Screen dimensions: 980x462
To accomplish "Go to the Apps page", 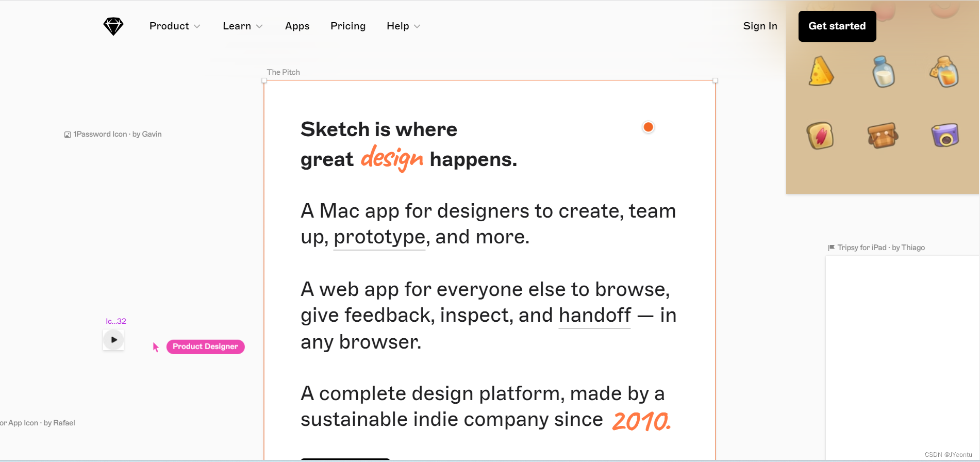I will click(x=297, y=26).
